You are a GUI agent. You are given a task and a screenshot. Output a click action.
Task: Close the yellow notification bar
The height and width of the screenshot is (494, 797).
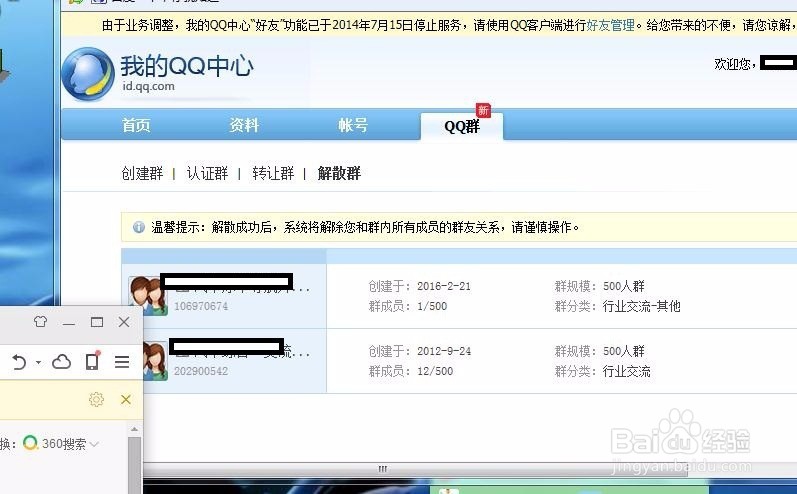click(126, 399)
